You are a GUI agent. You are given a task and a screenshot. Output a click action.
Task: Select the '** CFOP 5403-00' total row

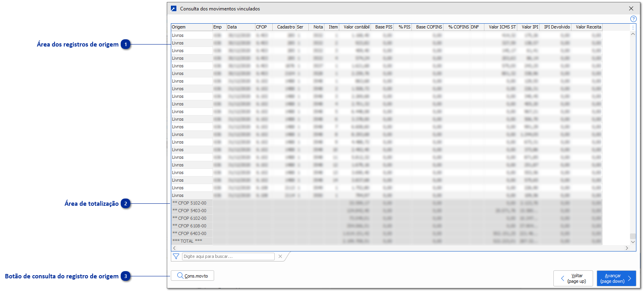click(387, 211)
